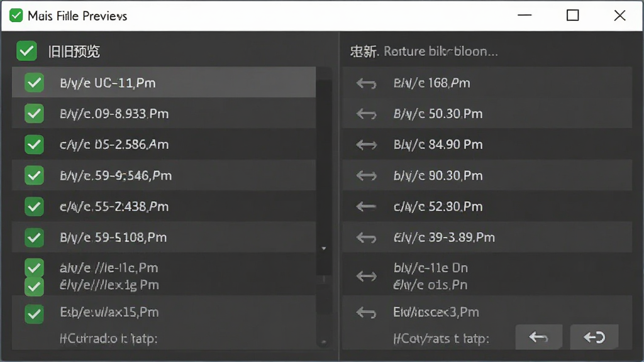
Task: Click the 'B/y/e.59-9:546,Pm' file name
Action: tap(116, 176)
